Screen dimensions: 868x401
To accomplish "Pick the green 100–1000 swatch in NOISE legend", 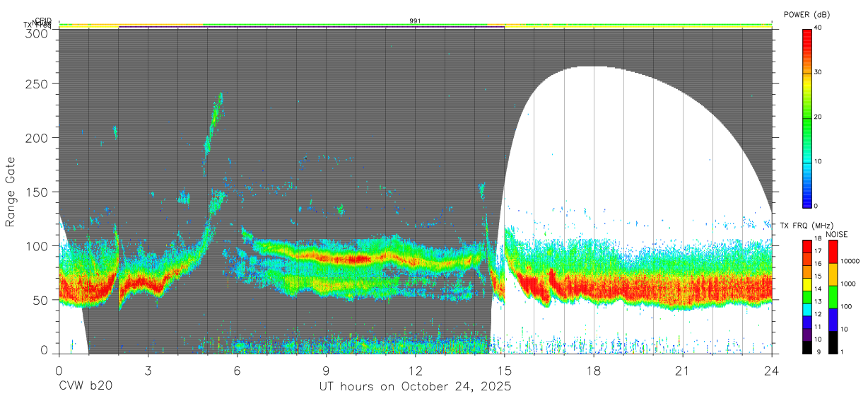I will coord(833,296).
